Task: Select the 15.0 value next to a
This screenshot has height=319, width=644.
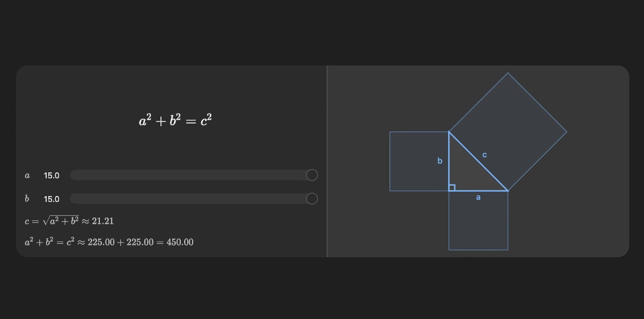Action: click(x=52, y=176)
